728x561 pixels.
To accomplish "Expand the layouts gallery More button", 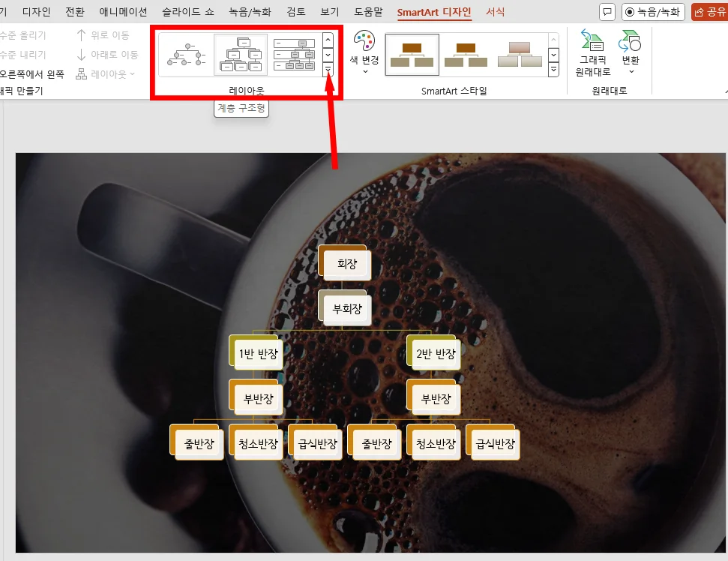I will tap(328, 69).
